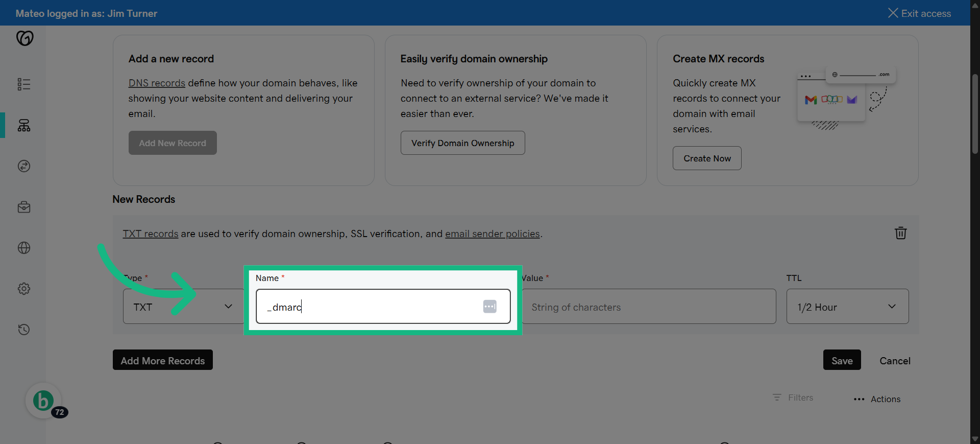Viewport: 980px width, 444px height.
Task: Open the Actions more options menu
Action: click(x=877, y=399)
